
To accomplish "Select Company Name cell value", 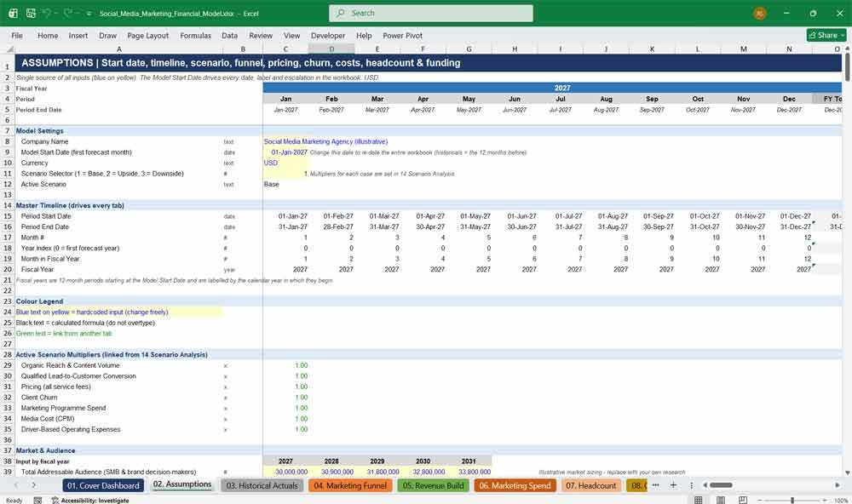I will point(326,141).
